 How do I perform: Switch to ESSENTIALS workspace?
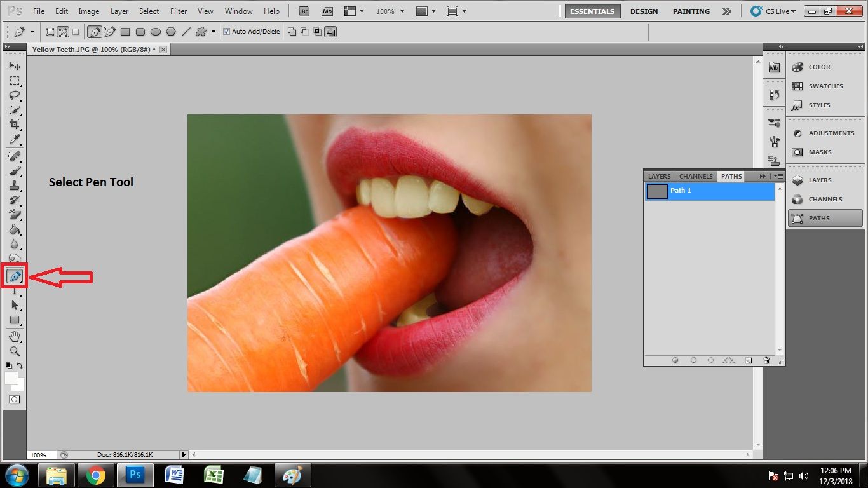(592, 11)
